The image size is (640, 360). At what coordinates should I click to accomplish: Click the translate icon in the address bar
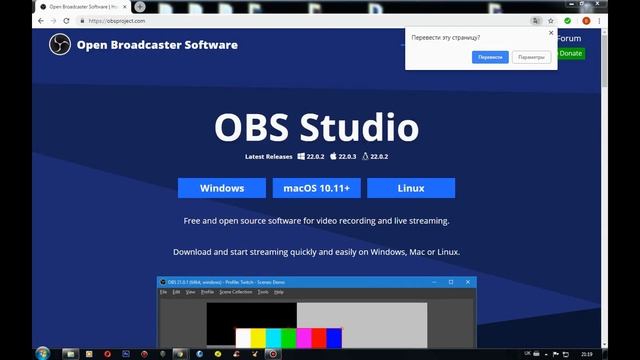(536, 21)
